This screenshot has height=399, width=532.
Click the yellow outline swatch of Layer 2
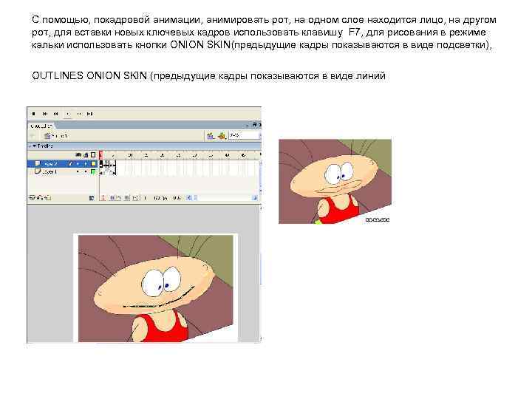coord(93,164)
